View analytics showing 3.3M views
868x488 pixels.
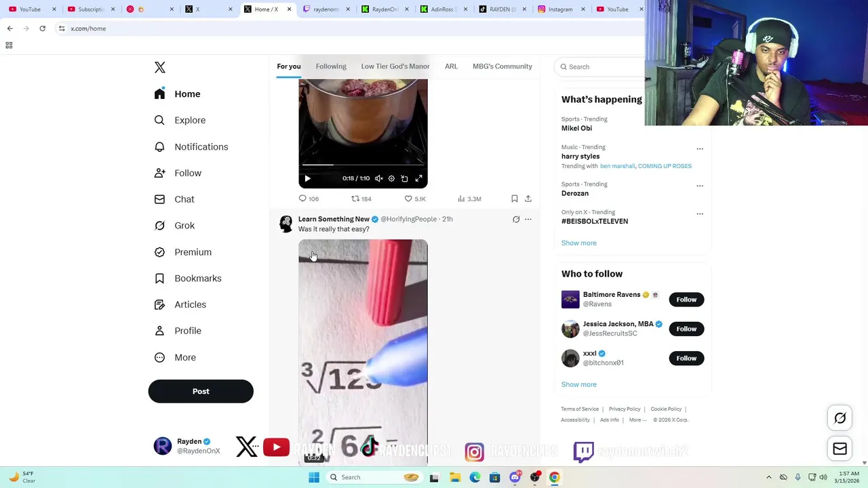469,199
